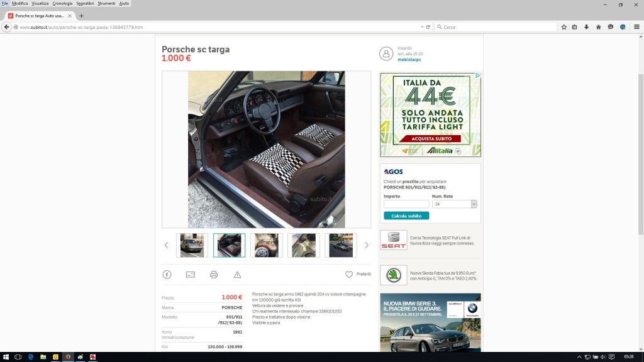This screenshot has height=362, width=644.
Task: Go to the home page icon
Action: click(x=599, y=27)
